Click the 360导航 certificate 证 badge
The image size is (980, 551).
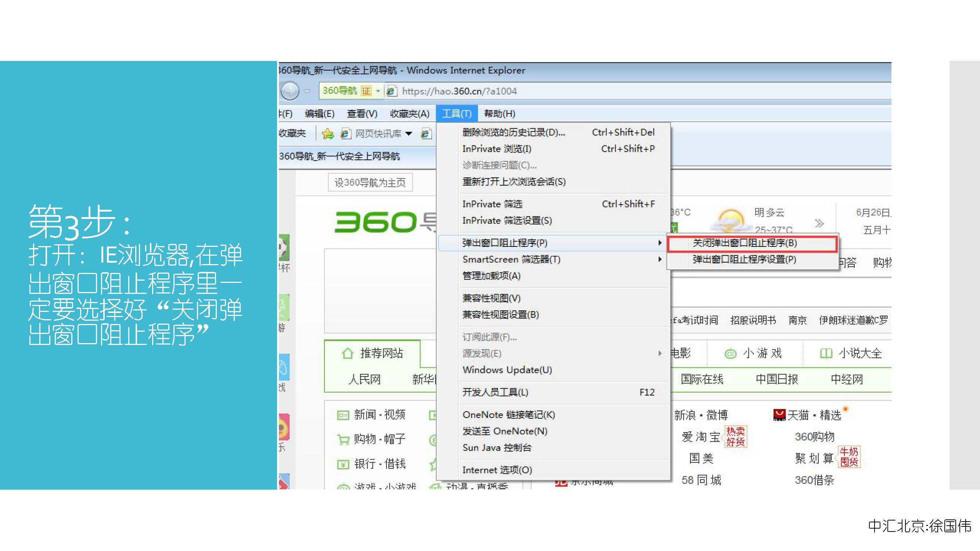click(366, 91)
